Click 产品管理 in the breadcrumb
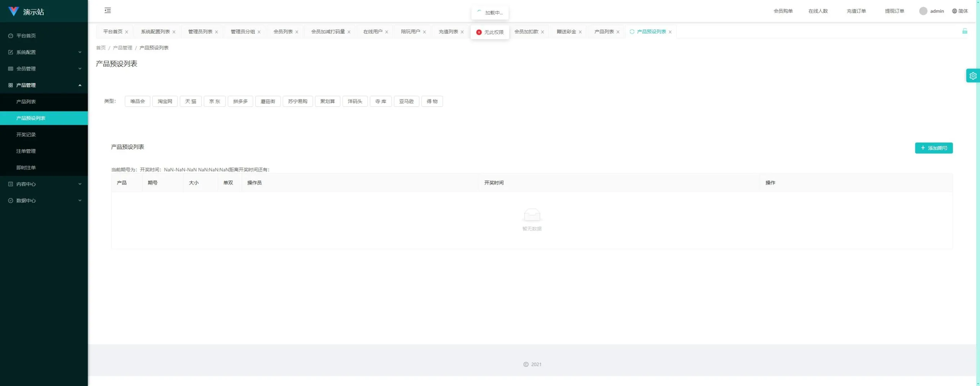This screenshot has height=386, width=980. 122,48
